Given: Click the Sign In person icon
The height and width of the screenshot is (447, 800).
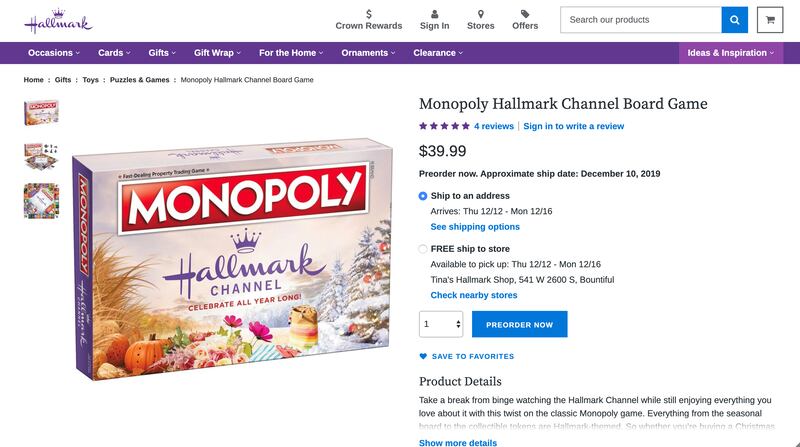Looking at the screenshot, I should coord(434,14).
